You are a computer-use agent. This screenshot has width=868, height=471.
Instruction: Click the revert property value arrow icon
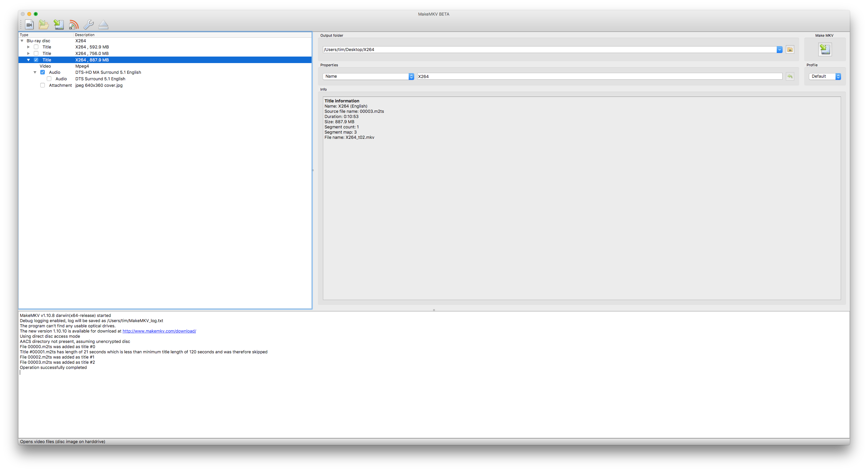tap(790, 76)
